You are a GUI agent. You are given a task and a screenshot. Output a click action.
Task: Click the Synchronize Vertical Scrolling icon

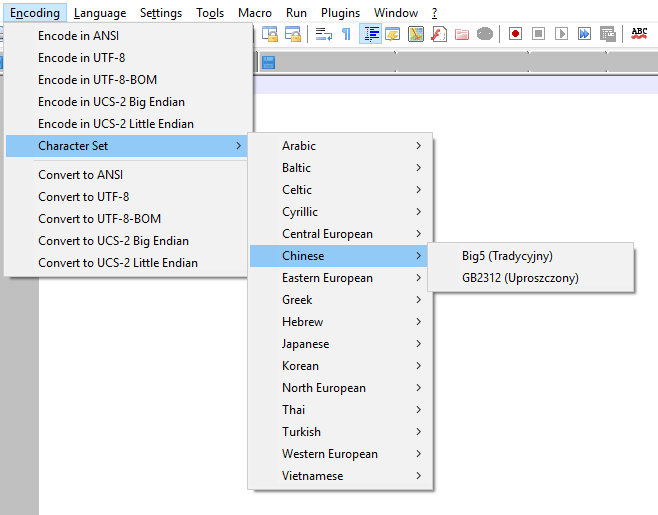pyautogui.click(x=270, y=34)
